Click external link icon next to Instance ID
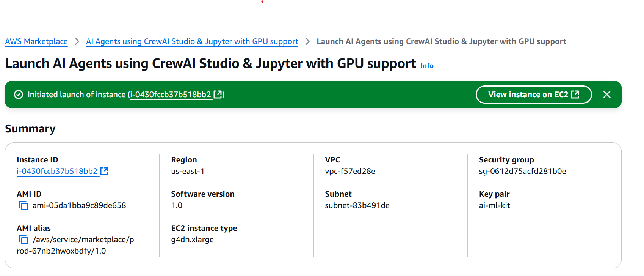The height and width of the screenshot is (276, 644). point(104,171)
